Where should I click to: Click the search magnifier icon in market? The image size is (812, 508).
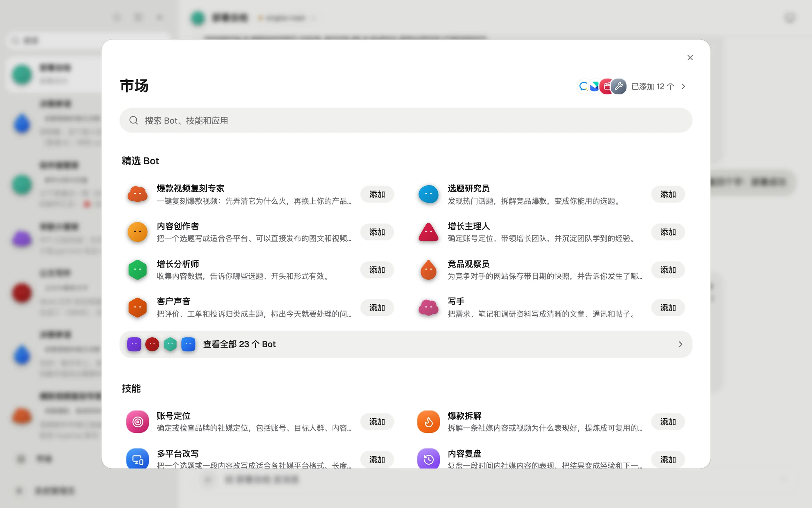(134, 120)
